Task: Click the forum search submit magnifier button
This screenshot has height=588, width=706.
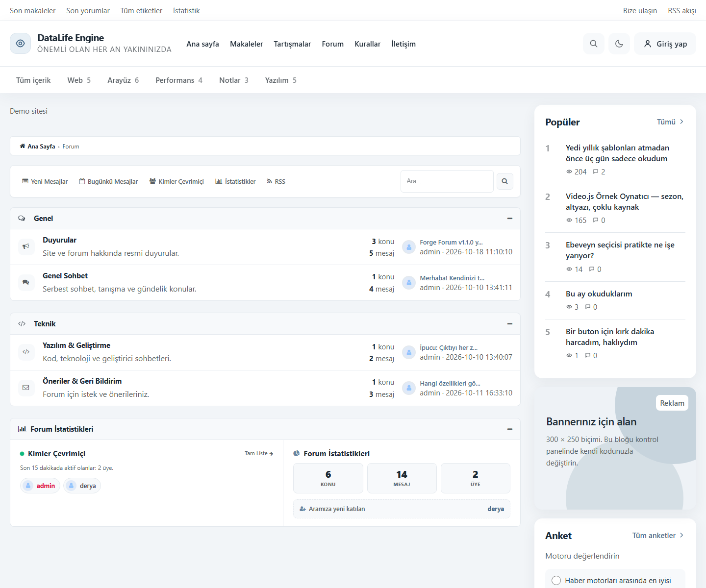Action: coord(504,181)
